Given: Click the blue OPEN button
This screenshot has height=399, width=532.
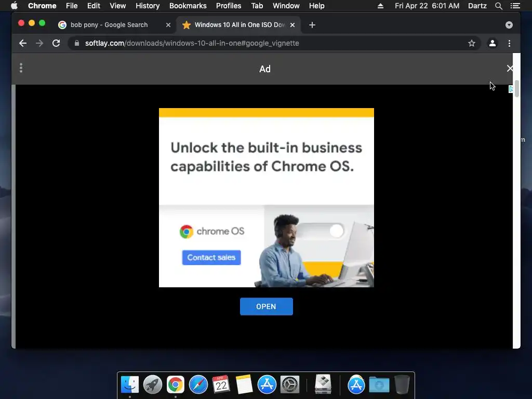Looking at the screenshot, I should point(267,307).
